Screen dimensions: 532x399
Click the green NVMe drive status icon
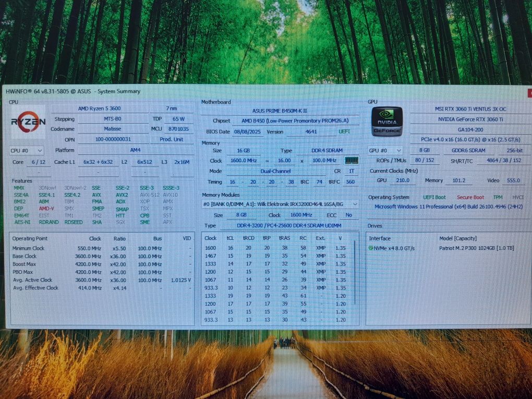[371, 248]
